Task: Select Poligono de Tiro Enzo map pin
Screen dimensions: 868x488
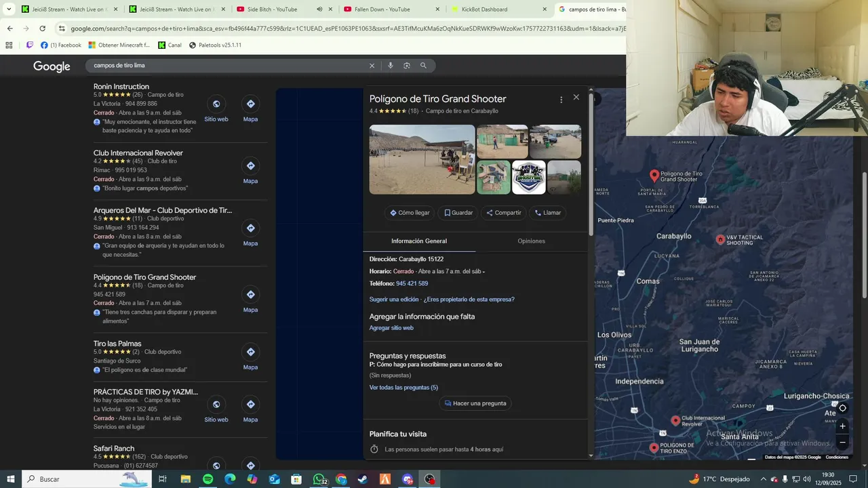Action: pyautogui.click(x=654, y=447)
